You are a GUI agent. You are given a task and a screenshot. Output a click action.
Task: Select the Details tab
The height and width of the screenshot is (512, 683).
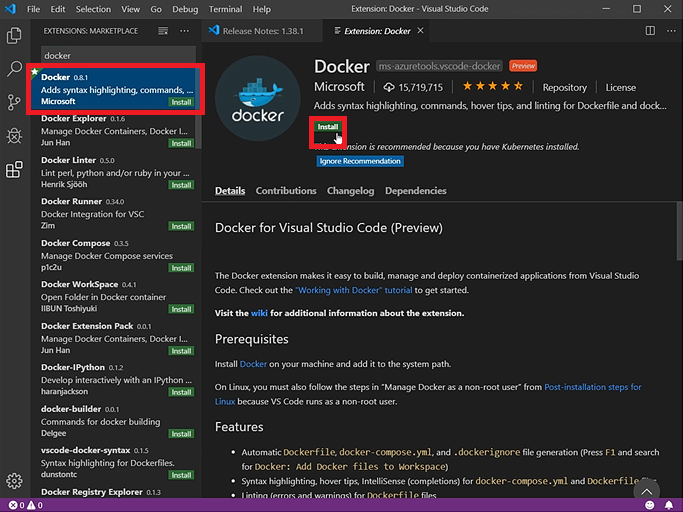point(230,191)
